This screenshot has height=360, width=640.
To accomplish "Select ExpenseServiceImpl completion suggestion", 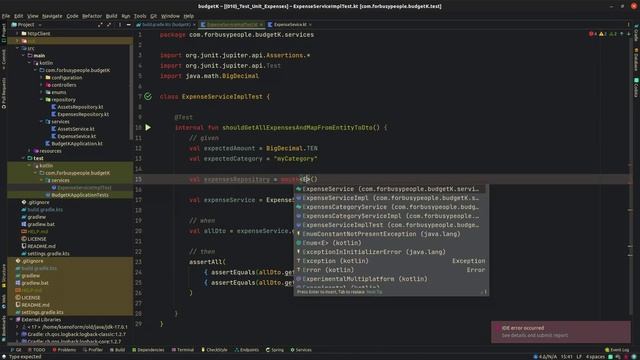I will point(391,198).
